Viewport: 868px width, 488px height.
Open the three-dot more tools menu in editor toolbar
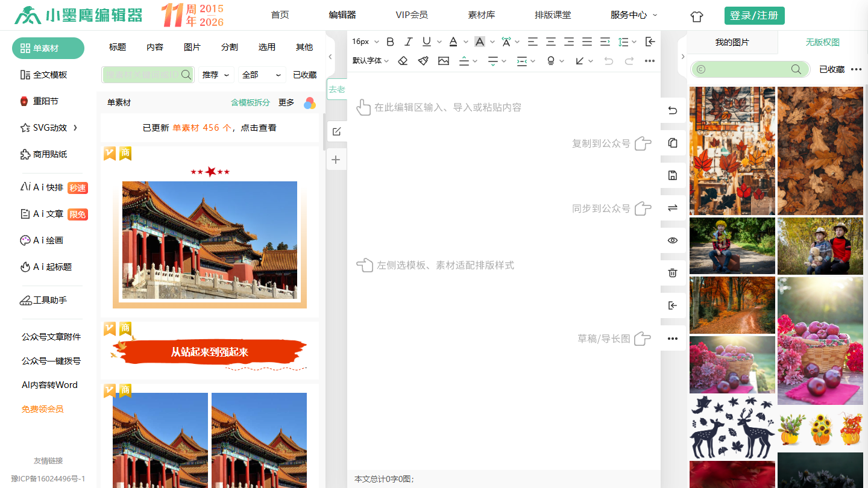pos(649,61)
